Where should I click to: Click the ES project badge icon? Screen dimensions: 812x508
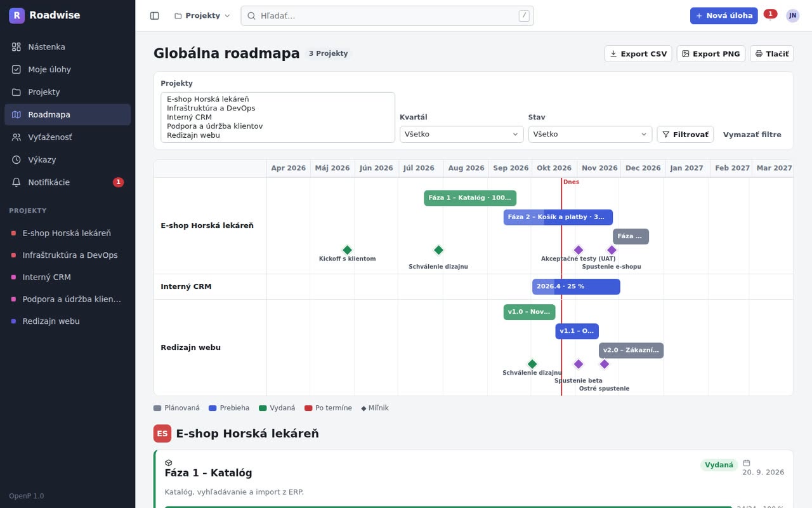(162, 434)
